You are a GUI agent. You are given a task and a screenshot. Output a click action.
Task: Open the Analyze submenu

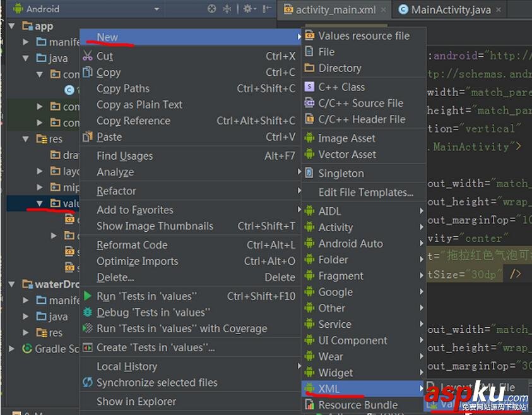(191, 172)
